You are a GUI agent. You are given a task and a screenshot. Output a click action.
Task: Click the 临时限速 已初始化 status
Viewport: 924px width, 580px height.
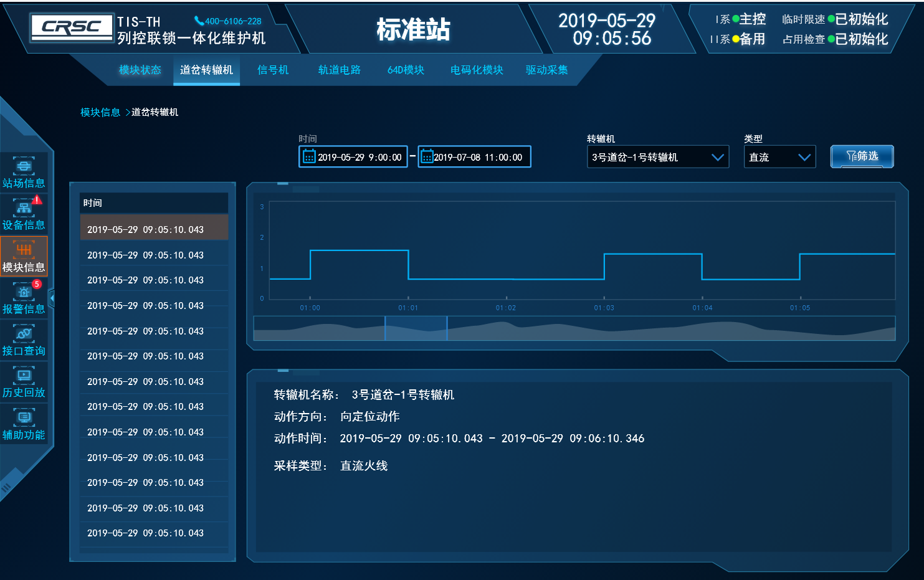[x=835, y=19]
